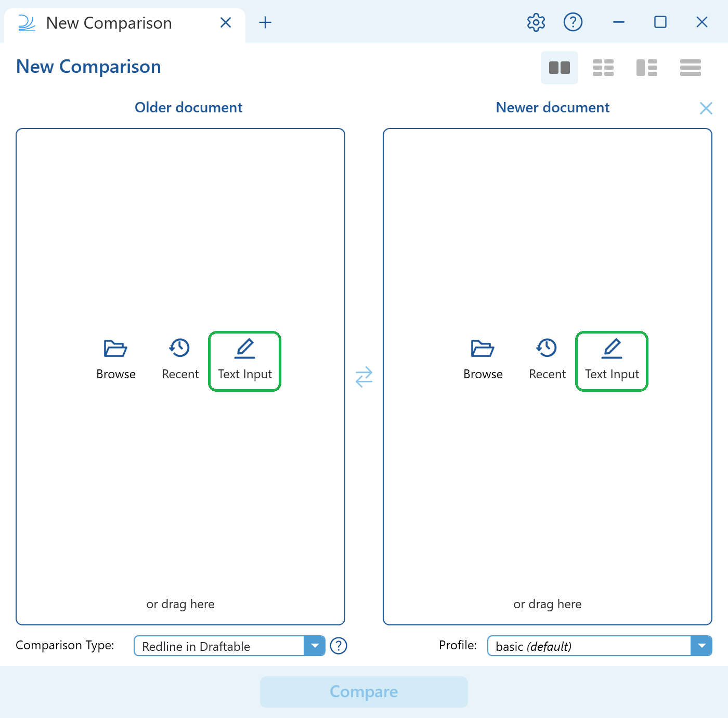Close the New Comparison tab

click(226, 22)
